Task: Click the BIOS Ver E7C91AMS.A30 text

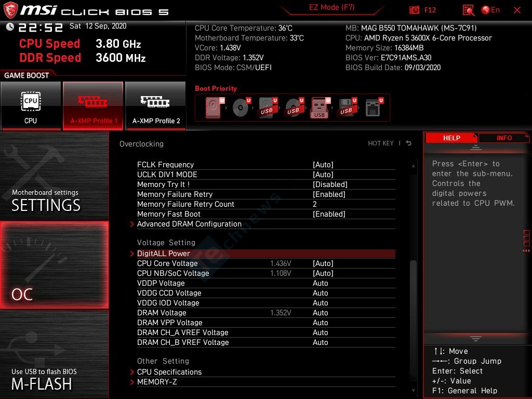Action: point(388,58)
